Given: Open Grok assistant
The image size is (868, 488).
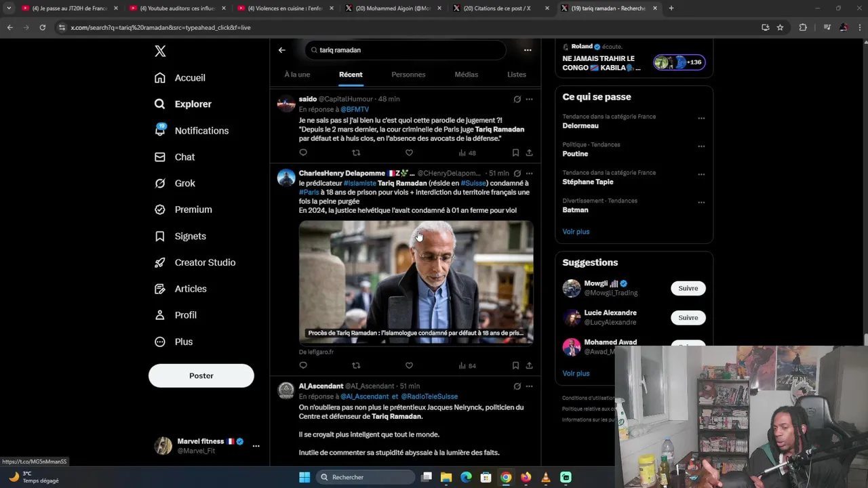Looking at the screenshot, I should (175, 184).
